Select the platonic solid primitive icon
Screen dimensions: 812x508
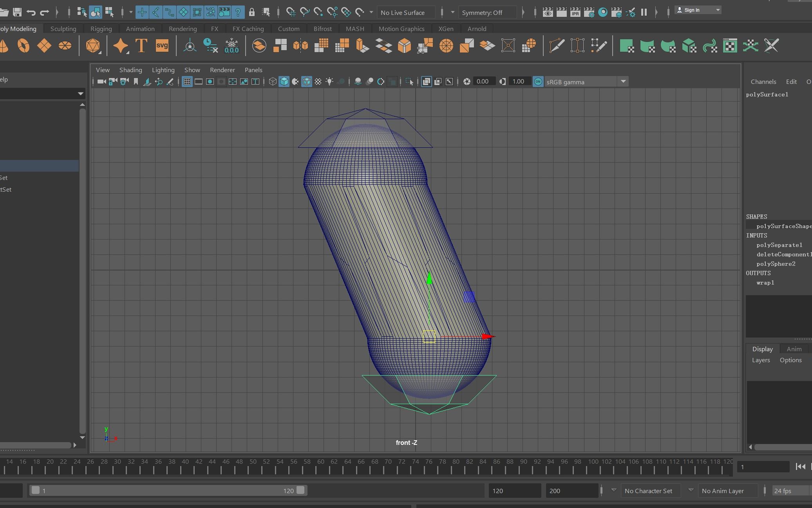tap(93, 45)
